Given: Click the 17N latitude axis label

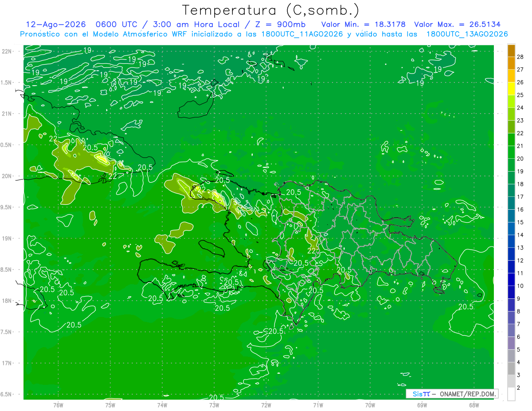Looking at the screenshot, I should [x=7, y=363].
